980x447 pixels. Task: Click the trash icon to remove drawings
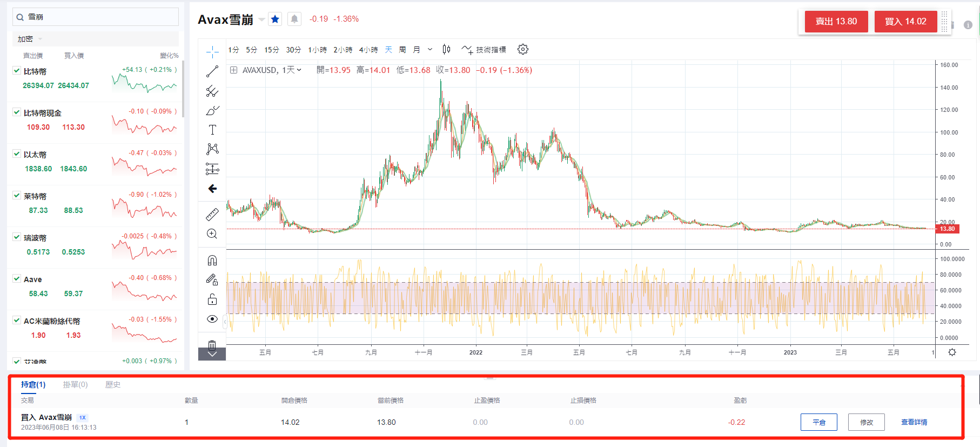tap(212, 345)
